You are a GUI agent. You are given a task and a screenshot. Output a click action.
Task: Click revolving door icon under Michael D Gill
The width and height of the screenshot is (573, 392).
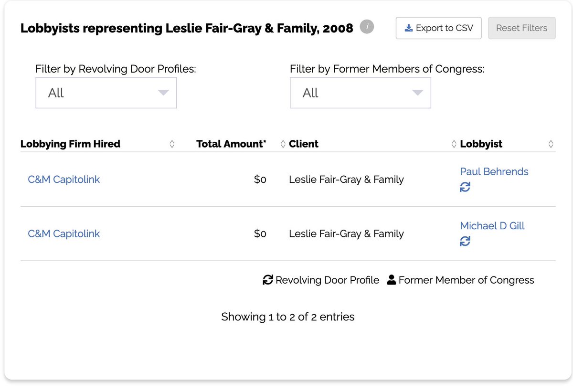[x=465, y=242]
